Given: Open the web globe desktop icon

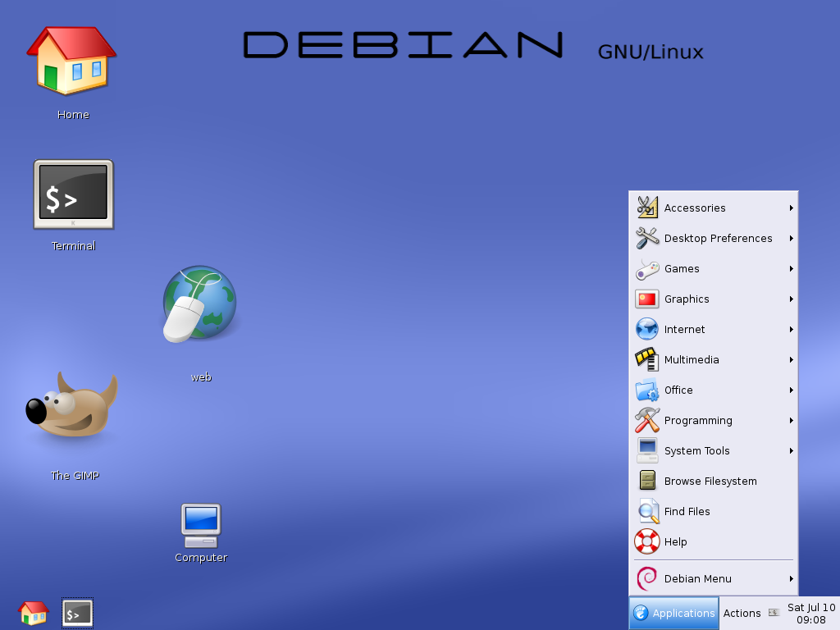Looking at the screenshot, I should coord(200,304).
